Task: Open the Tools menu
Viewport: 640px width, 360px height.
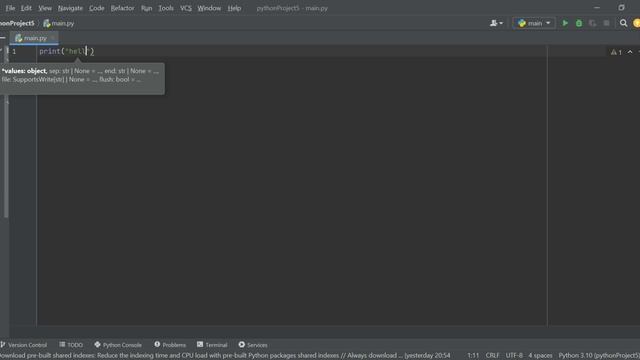Action: pos(166,8)
